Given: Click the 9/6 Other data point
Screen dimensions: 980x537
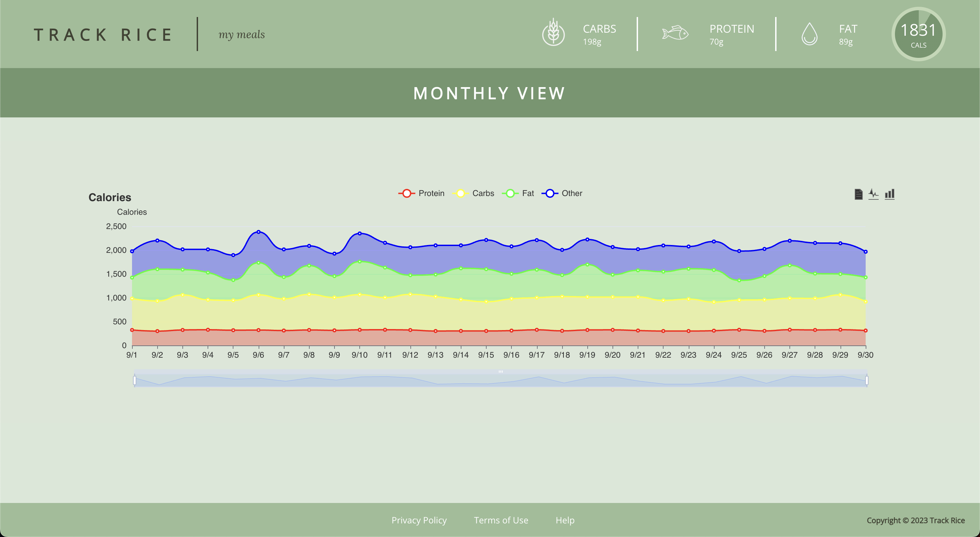Looking at the screenshot, I should [x=258, y=232].
